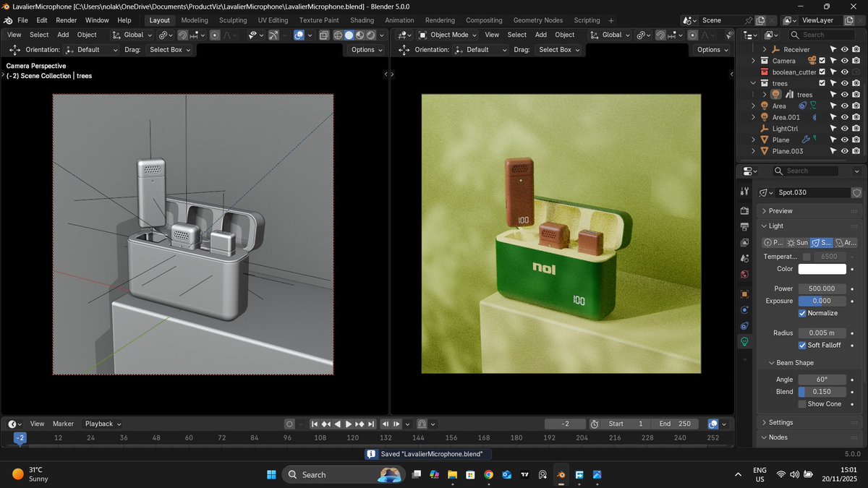Open the Object Constraints properties tab
The image size is (868, 488).
(744, 326)
